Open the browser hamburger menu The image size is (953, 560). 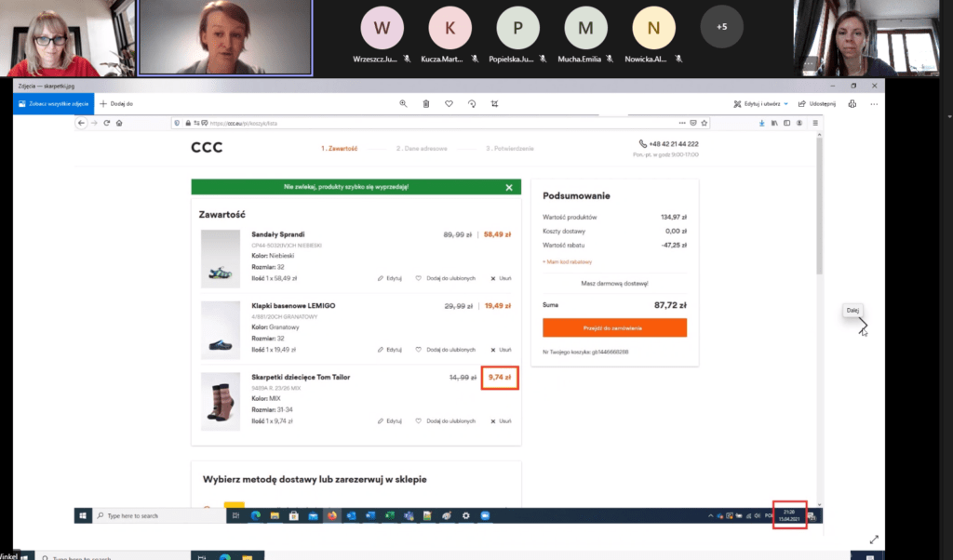coord(815,123)
